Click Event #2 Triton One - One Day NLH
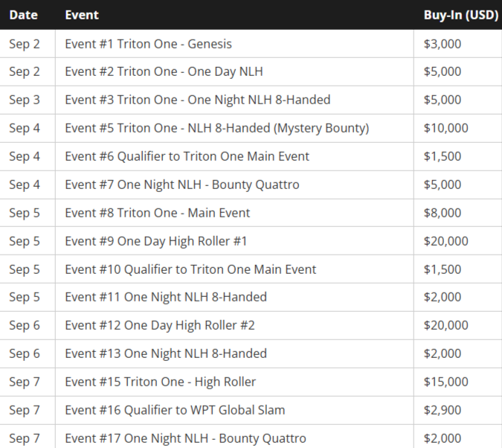The image size is (502, 448). 164,72
